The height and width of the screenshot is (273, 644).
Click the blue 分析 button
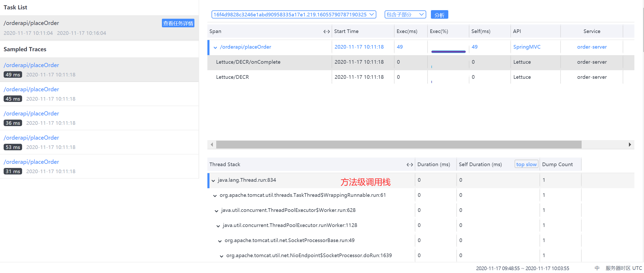pos(439,15)
